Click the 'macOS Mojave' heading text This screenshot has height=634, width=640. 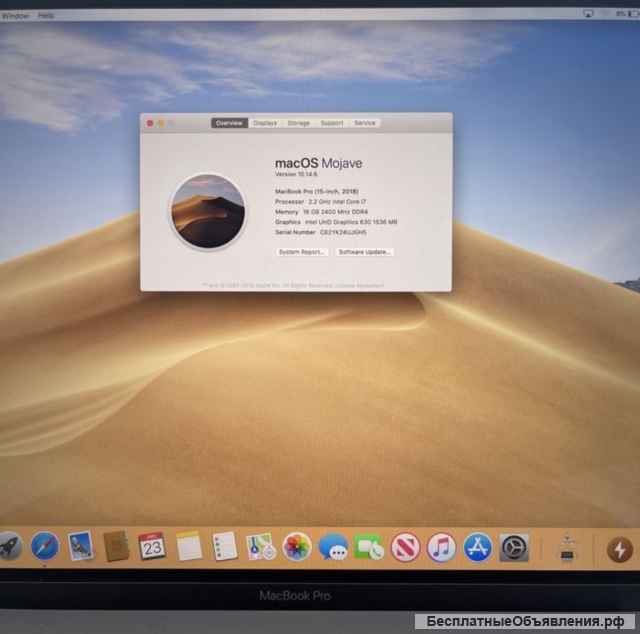point(318,163)
